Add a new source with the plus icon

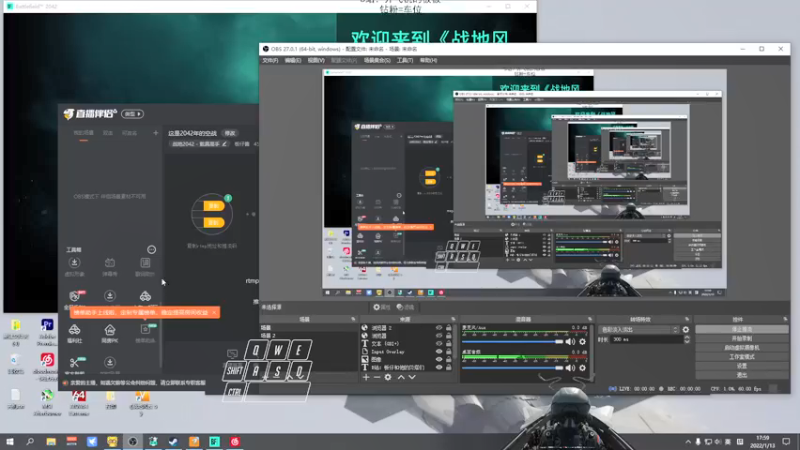tap(366, 378)
